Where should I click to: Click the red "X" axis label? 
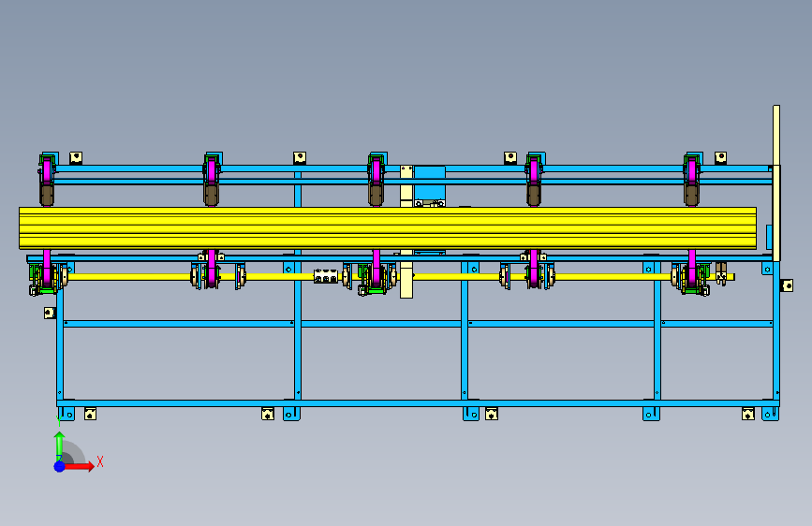100,461
